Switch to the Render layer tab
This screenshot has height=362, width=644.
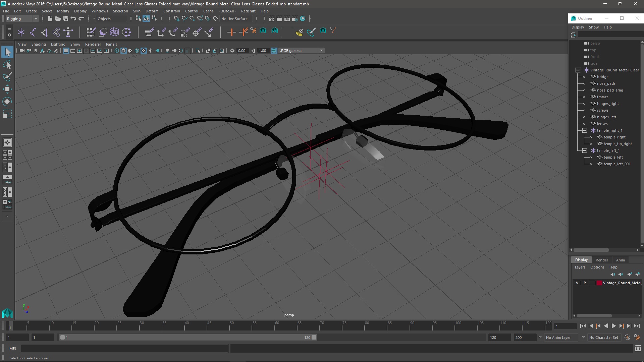click(x=602, y=260)
